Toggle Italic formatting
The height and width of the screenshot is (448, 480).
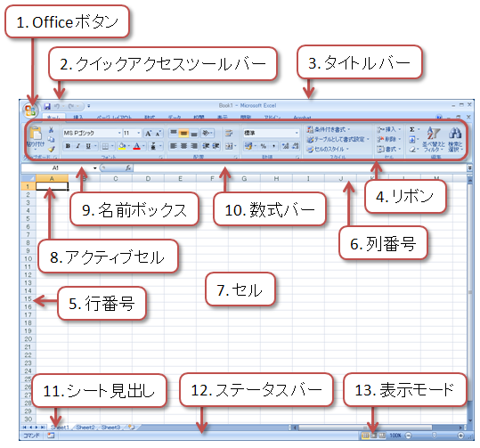click(78, 146)
